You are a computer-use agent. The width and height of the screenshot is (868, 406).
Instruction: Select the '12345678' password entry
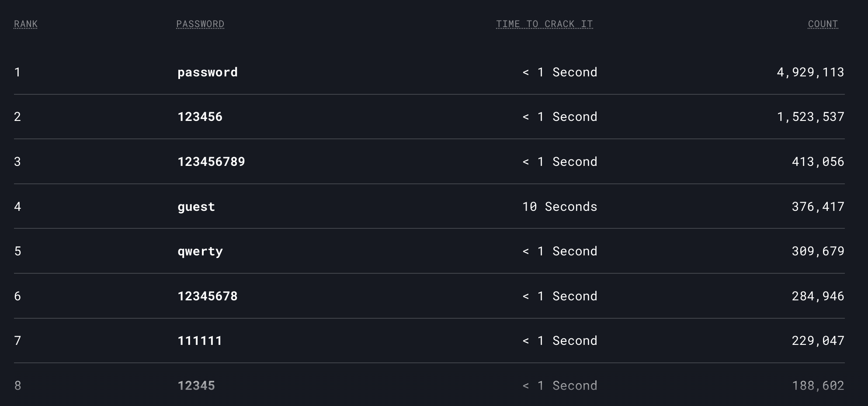pyautogui.click(x=208, y=296)
